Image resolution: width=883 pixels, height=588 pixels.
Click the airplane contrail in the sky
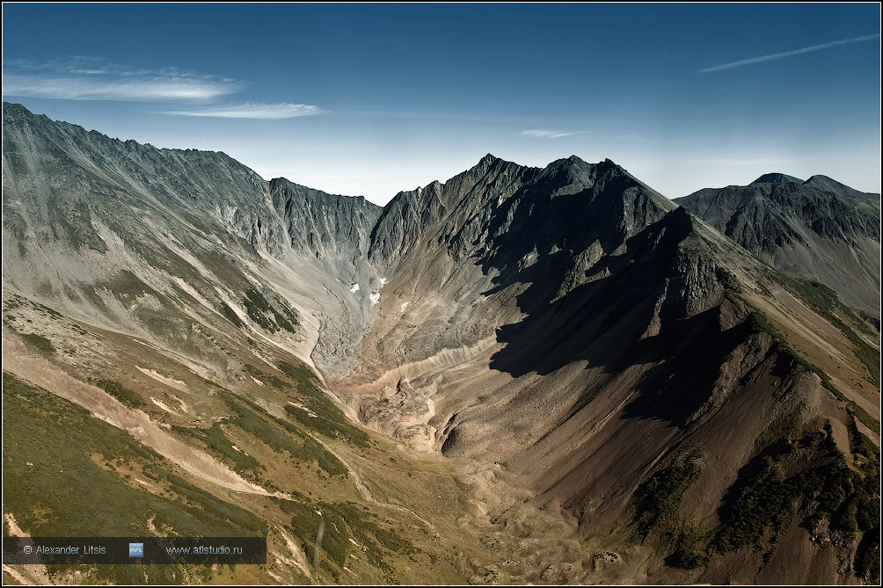787,53
